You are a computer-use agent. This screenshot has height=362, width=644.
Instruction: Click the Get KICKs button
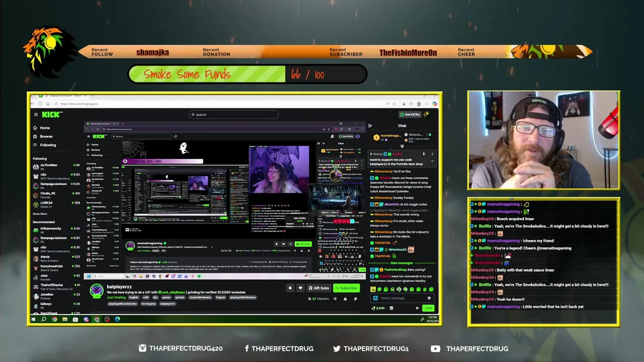[410, 115]
